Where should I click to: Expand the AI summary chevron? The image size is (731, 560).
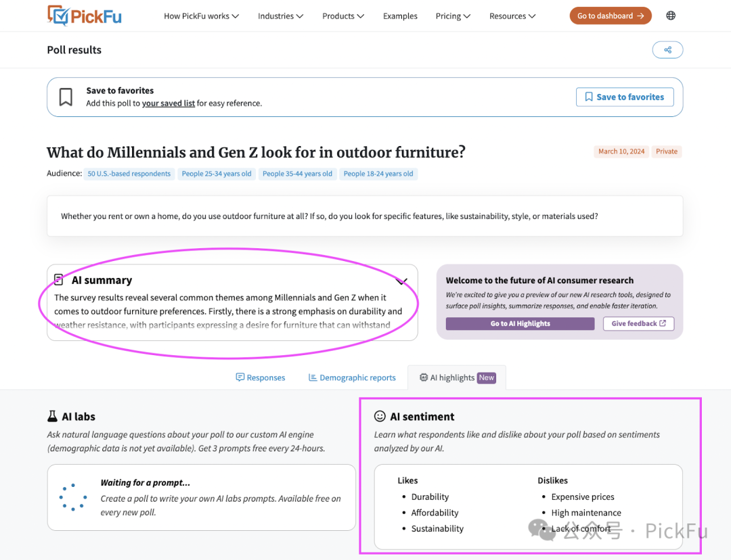402,281
